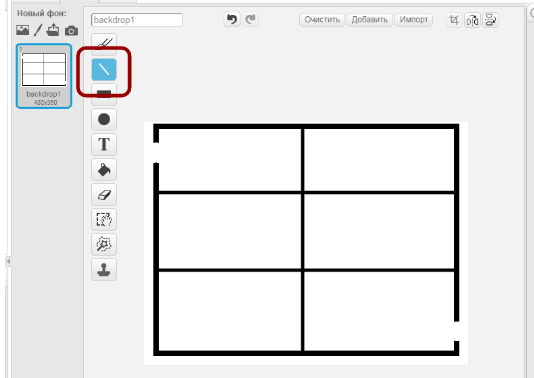Select the Eraser tool
The width and height of the screenshot is (534, 378).
point(104,194)
